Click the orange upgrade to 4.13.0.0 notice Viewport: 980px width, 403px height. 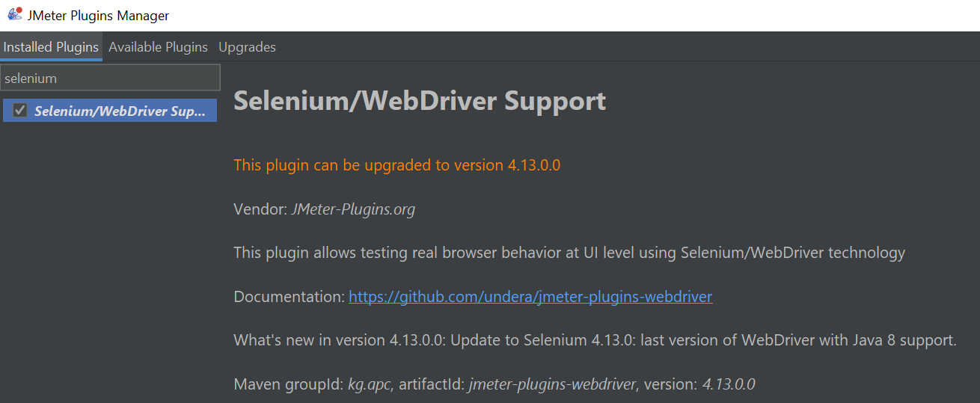(396, 165)
